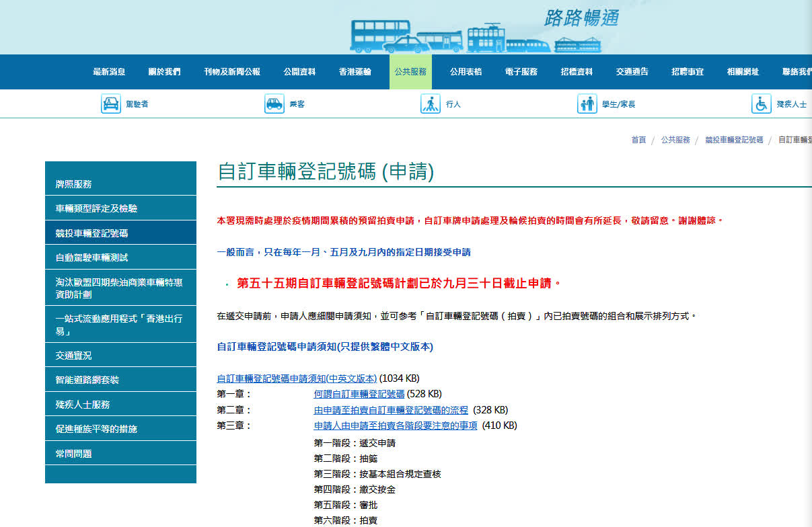Open 自訂車輛登記號碼申請須知 (中英文版本) link

pos(297,378)
